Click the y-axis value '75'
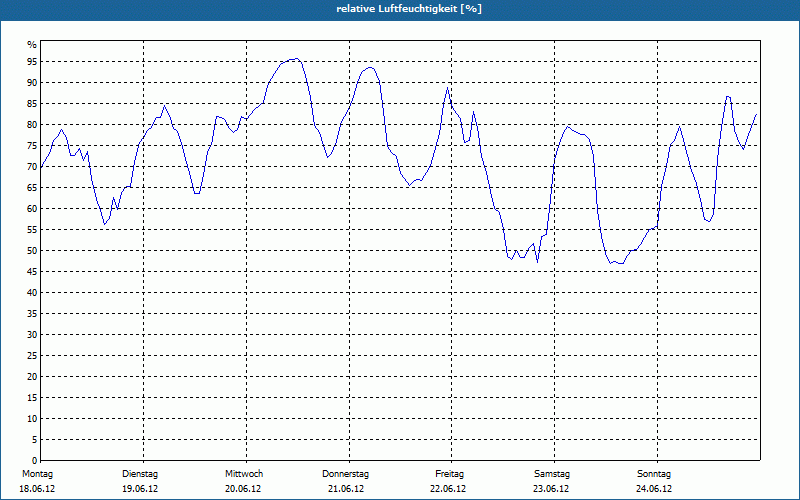Screen dimensions: 800x500 click(x=32, y=146)
